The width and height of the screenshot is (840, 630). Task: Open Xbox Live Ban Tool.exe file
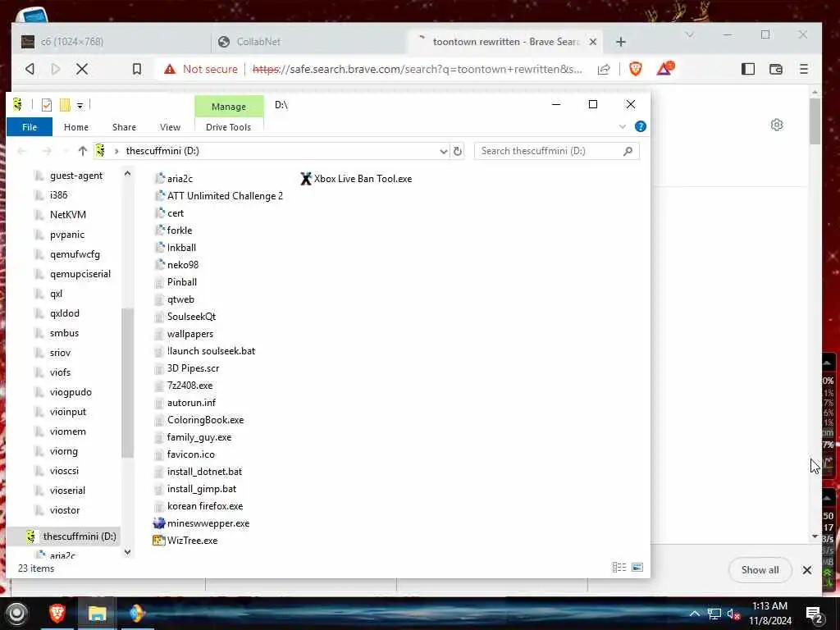point(356,179)
